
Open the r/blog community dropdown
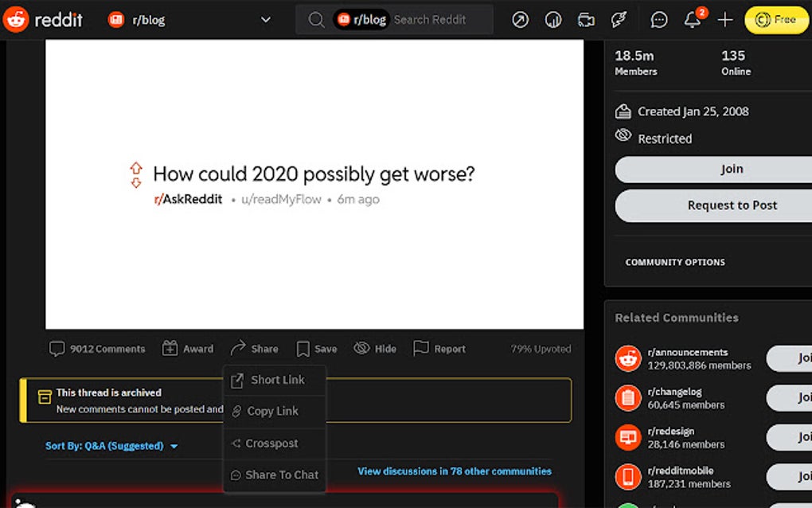point(189,20)
